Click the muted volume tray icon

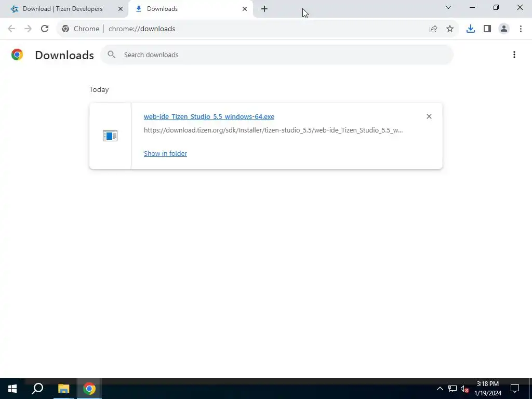464,389
